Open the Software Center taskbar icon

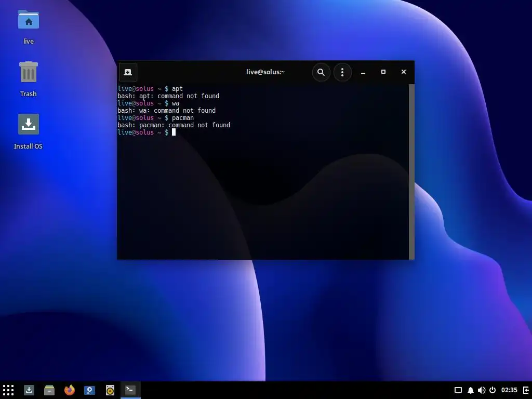pos(89,390)
